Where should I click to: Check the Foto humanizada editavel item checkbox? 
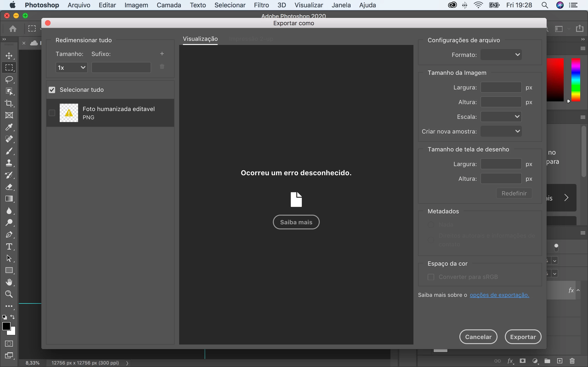(x=52, y=113)
